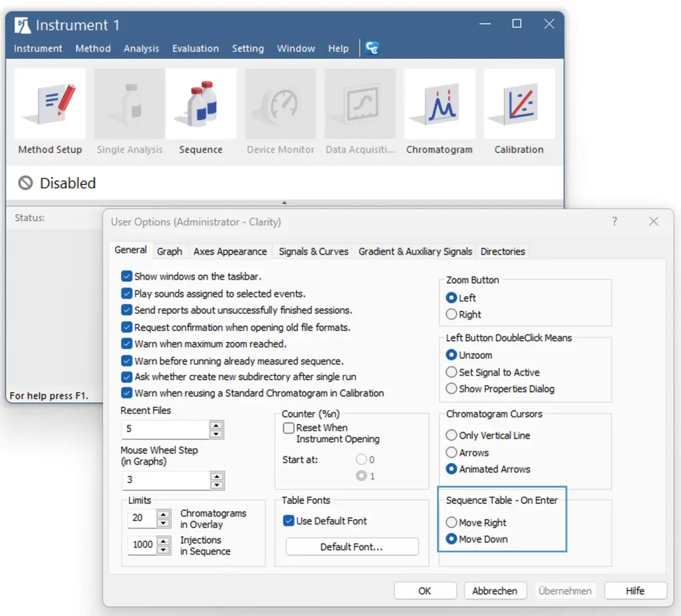This screenshot has height=616, width=681.
Task: Switch to the Directories tab
Action: pos(503,251)
